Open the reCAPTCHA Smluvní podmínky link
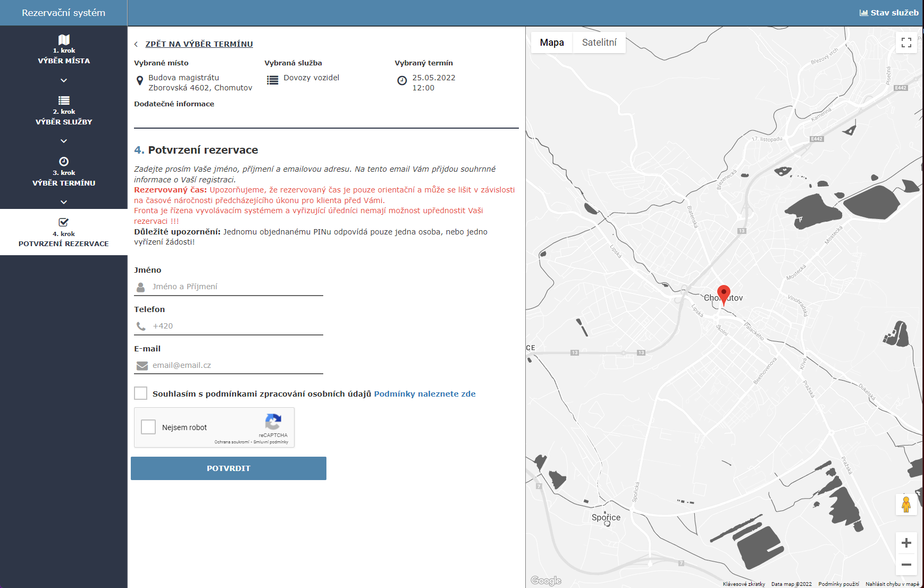Screen dimensions: 924x588 coord(271,442)
